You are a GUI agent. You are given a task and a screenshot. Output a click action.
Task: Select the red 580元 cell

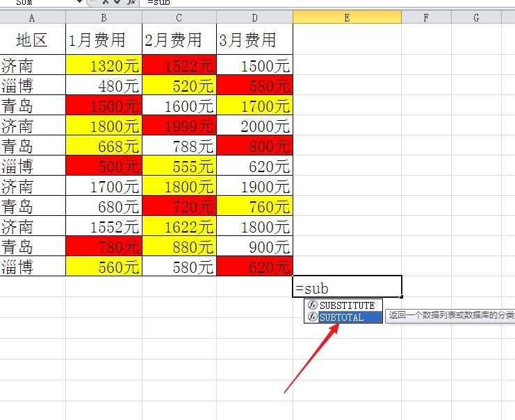(254, 85)
